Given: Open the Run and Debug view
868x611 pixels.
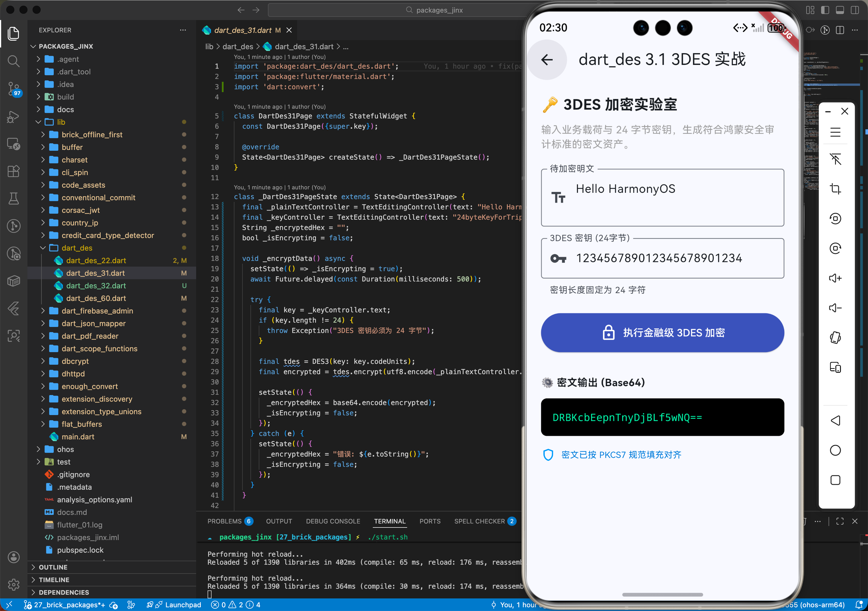Looking at the screenshot, I should (x=14, y=116).
